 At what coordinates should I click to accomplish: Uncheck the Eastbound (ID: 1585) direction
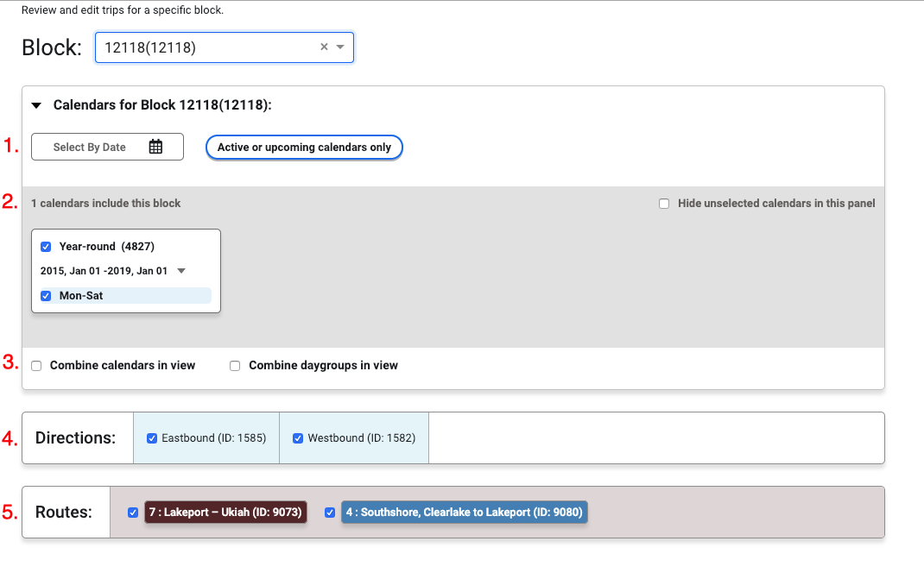pyautogui.click(x=152, y=438)
